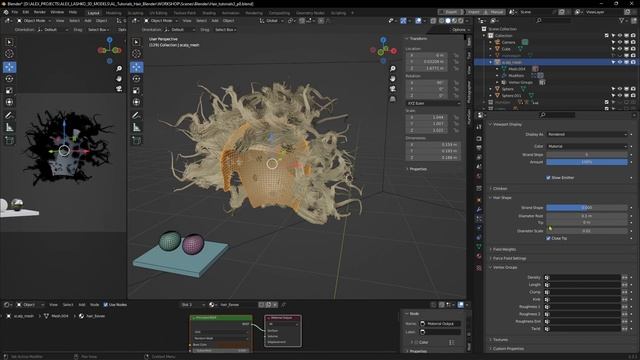Open the Particles properties tab icon
The width and height of the screenshot is (640, 360).
pyautogui.click(x=479, y=219)
